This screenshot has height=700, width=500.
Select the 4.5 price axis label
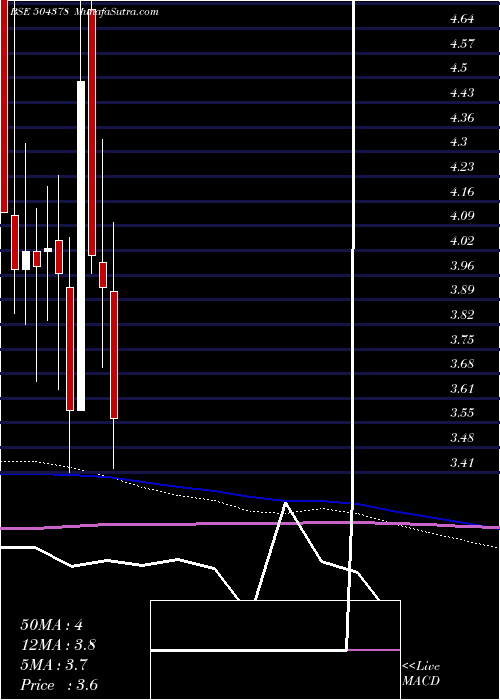click(458, 68)
